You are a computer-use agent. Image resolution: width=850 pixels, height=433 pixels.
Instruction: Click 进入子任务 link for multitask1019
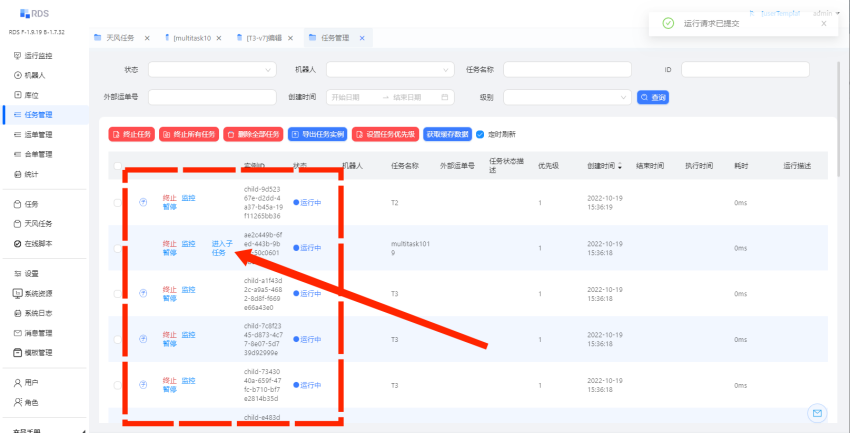coord(222,248)
